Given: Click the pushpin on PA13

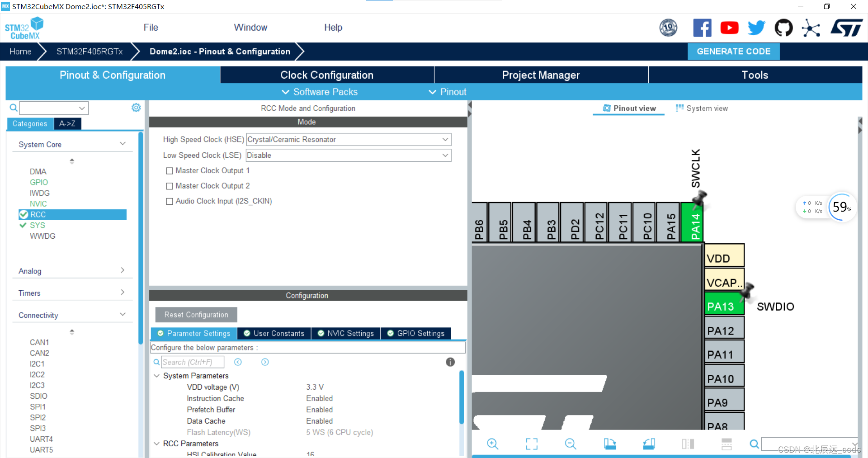Looking at the screenshot, I should (x=746, y=292).
